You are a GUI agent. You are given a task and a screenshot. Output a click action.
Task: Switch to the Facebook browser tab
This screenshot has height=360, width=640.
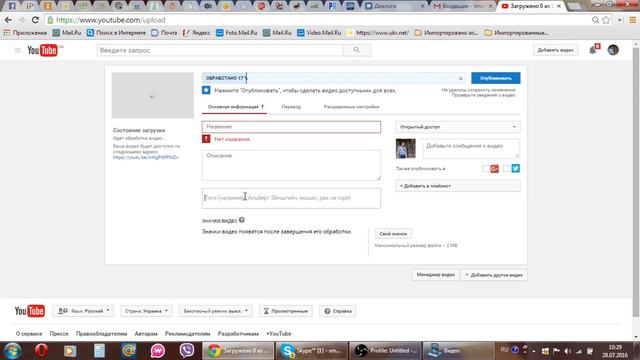(x=12, y=6)
